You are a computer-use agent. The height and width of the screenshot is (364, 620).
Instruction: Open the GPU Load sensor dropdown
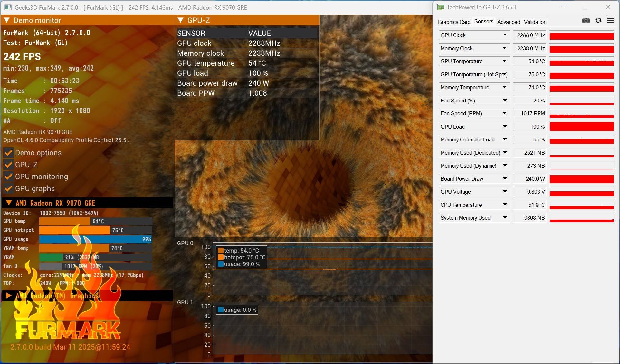coord(505,127)
